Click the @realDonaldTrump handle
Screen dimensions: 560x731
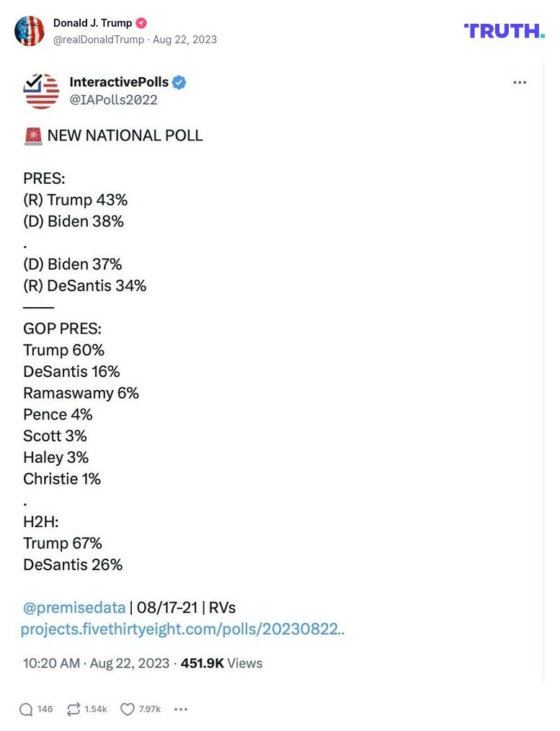click(x=98, y=40)
